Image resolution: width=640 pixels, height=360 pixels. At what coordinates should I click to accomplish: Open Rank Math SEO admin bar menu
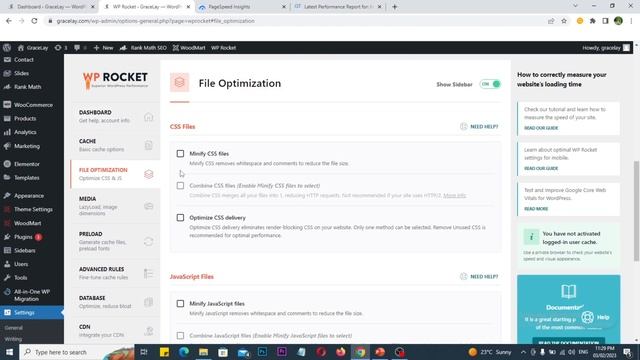click(143, 48)
